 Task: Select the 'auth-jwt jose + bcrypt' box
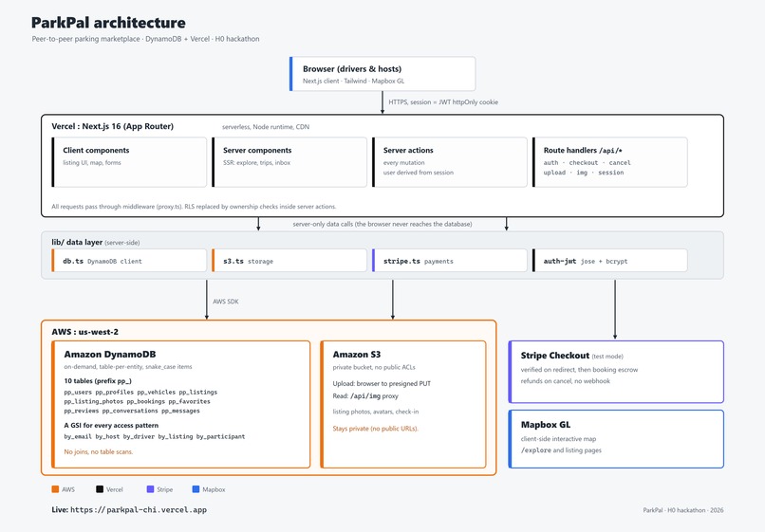[610, 261]
